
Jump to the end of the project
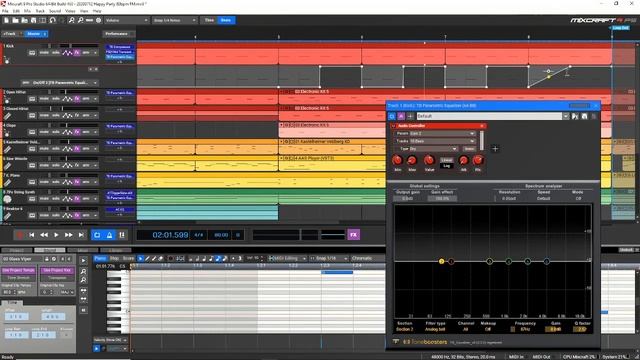[x=81, y=235]
